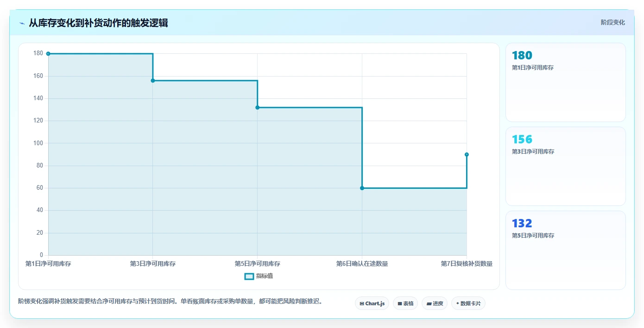This screenshot has width=644, height=328.
Task: Click y-axis value 180
Action: point(38,53)
